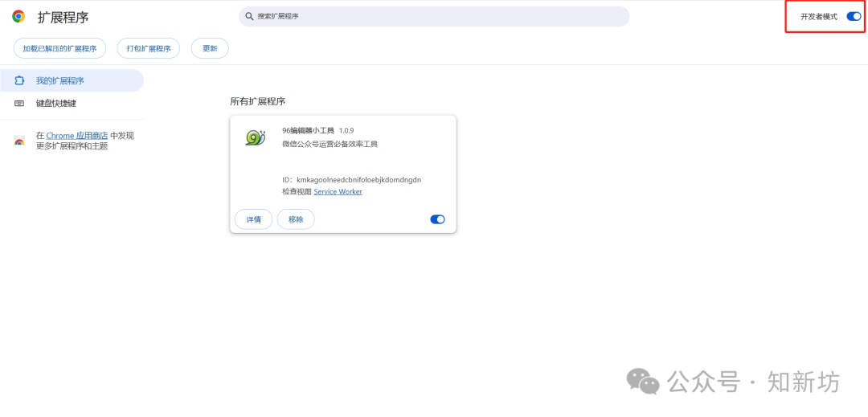Image resolution: width=868 pixels, height=417 pixels.
Task: Click the Chrome Web Store rainbow icon in sidebar
Action: [19, 141]
